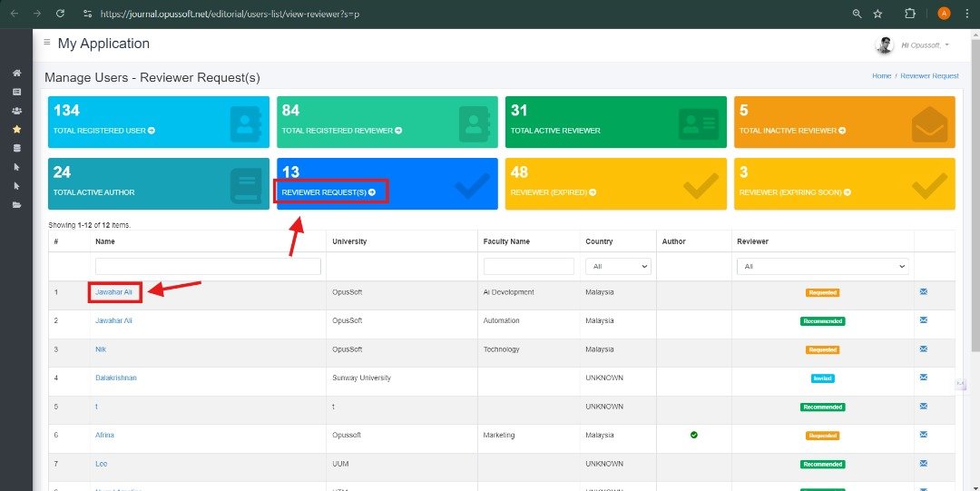Open the browser three-dot menu
This screenshot has height=491, width=980.
pos(966,13)
